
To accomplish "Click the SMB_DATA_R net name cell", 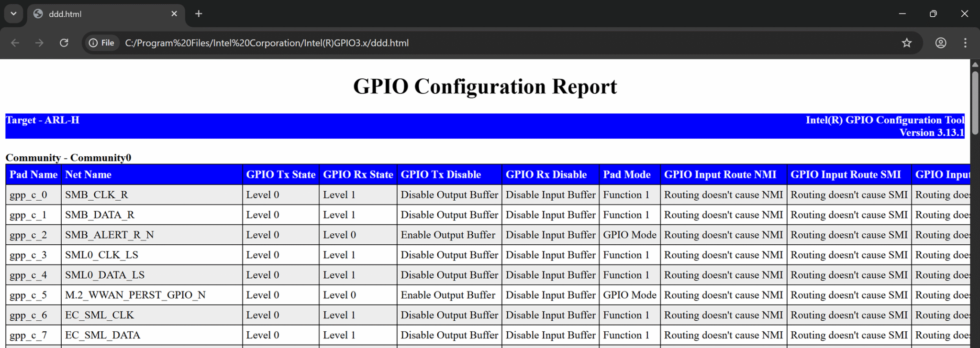I will pos(152,215).
